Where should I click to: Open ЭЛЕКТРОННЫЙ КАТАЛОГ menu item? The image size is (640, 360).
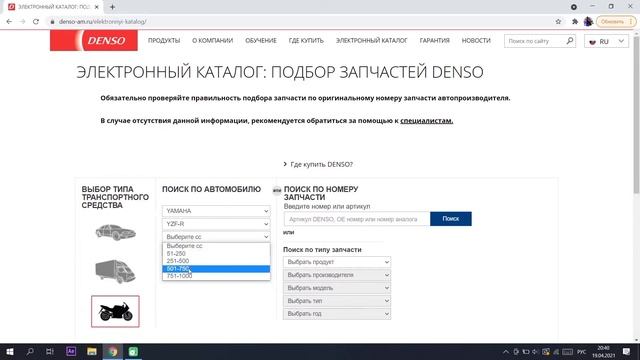(371, 40)
